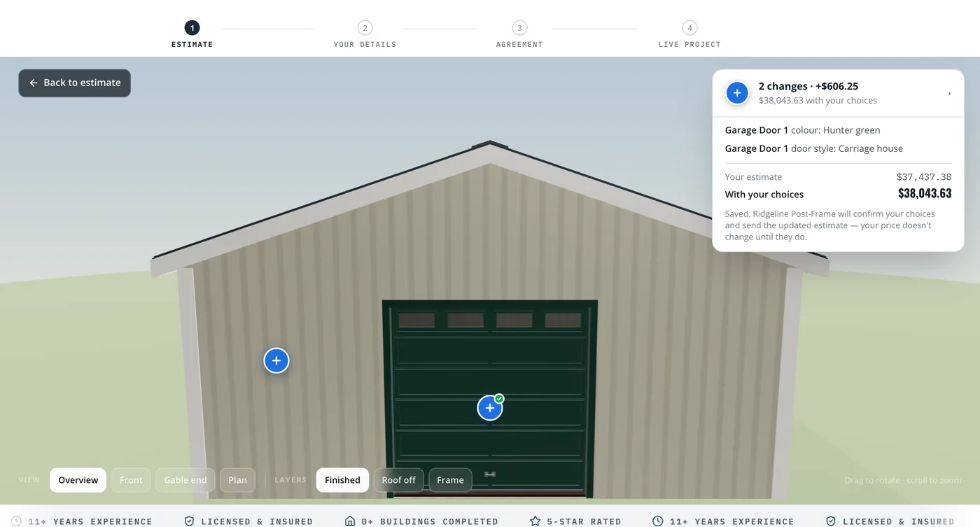The width and height of the screenshot is (980, 527).
Task: Go to step 2 Your Details
Action: point(365,34)
